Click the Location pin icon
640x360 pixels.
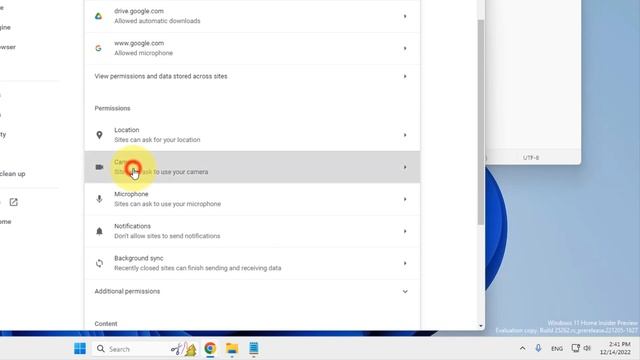99,135
